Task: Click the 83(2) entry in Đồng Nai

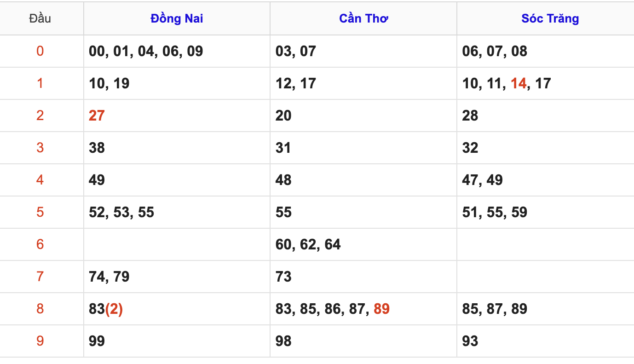Action: 106,309
